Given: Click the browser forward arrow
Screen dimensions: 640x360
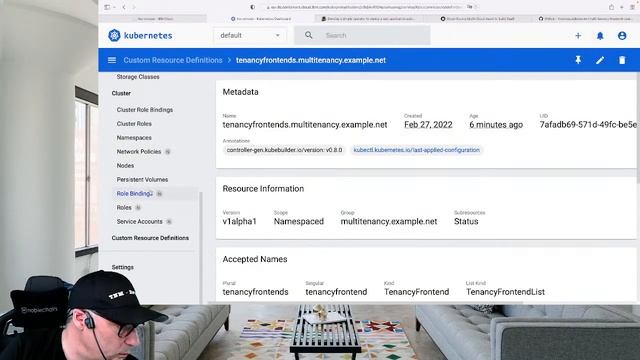Looking at the screenshot, I should click(133, 7).
